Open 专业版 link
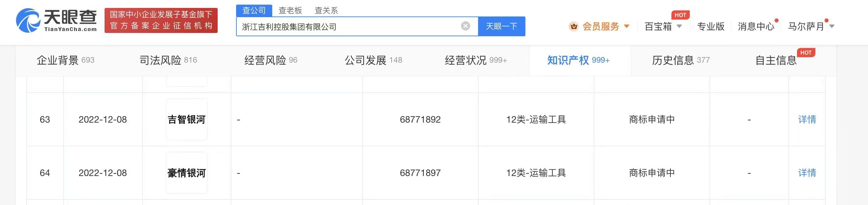 tap(711, 26)
